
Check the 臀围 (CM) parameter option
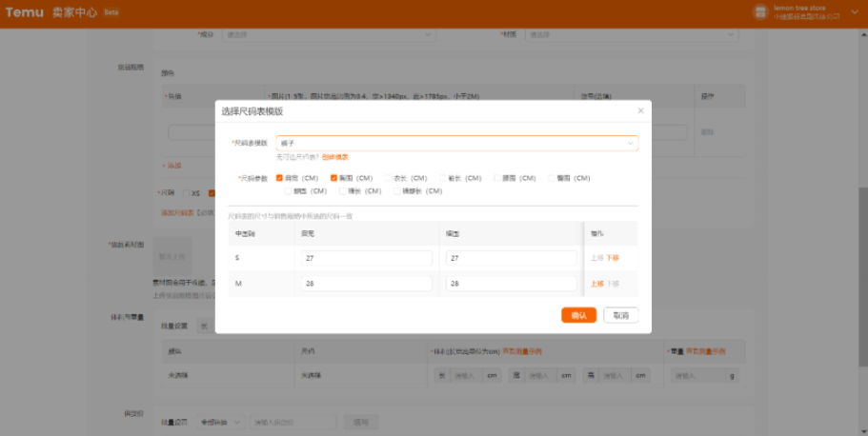click(553, 178)
